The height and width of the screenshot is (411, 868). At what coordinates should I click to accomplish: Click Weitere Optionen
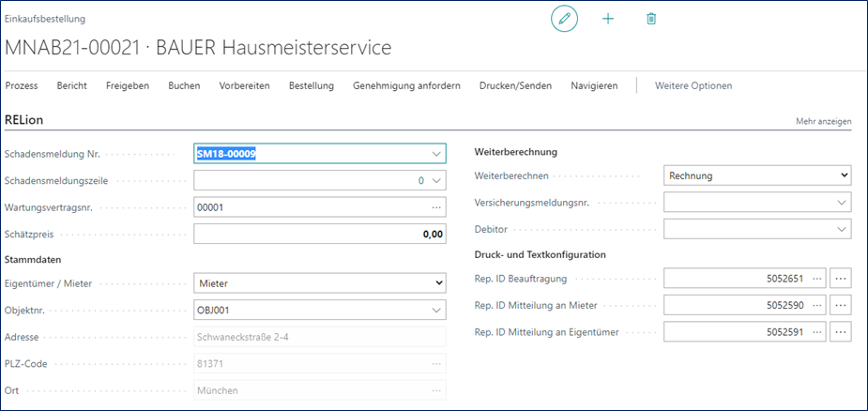[x=693, y=85]
